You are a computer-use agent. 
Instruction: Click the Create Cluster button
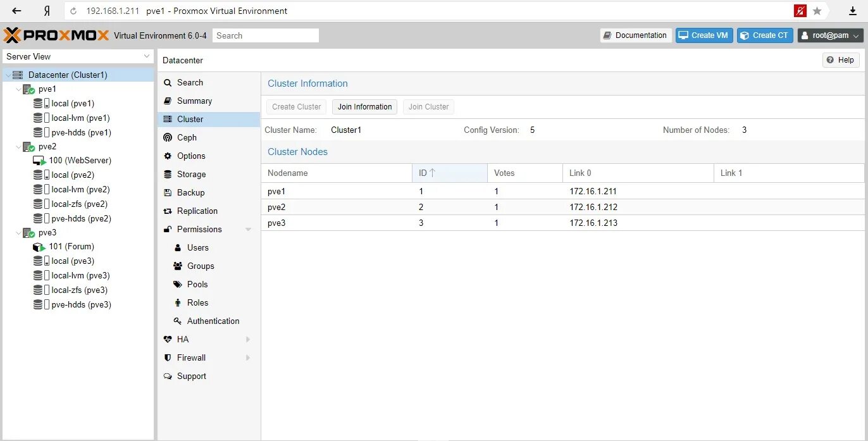point(296,107)
